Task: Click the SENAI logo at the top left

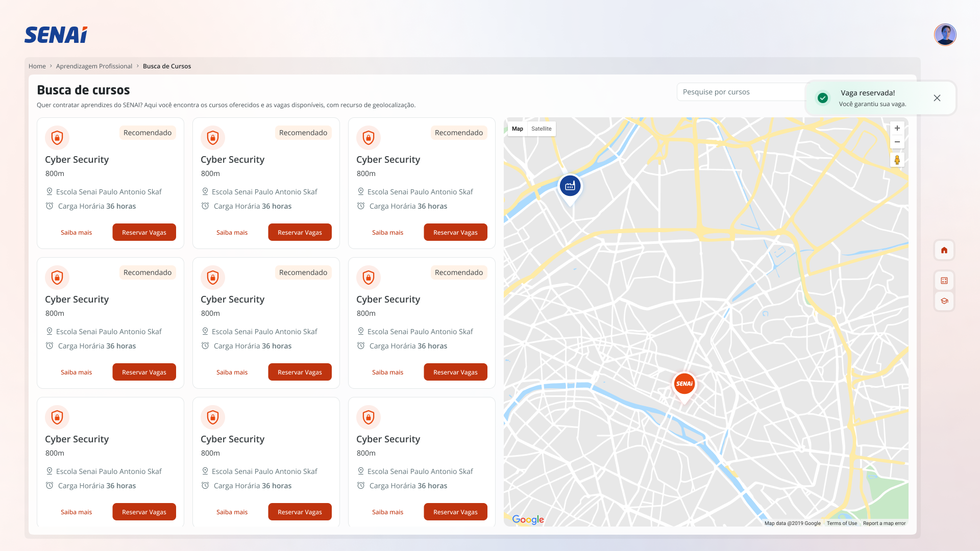Action: (x=56, y=35)
